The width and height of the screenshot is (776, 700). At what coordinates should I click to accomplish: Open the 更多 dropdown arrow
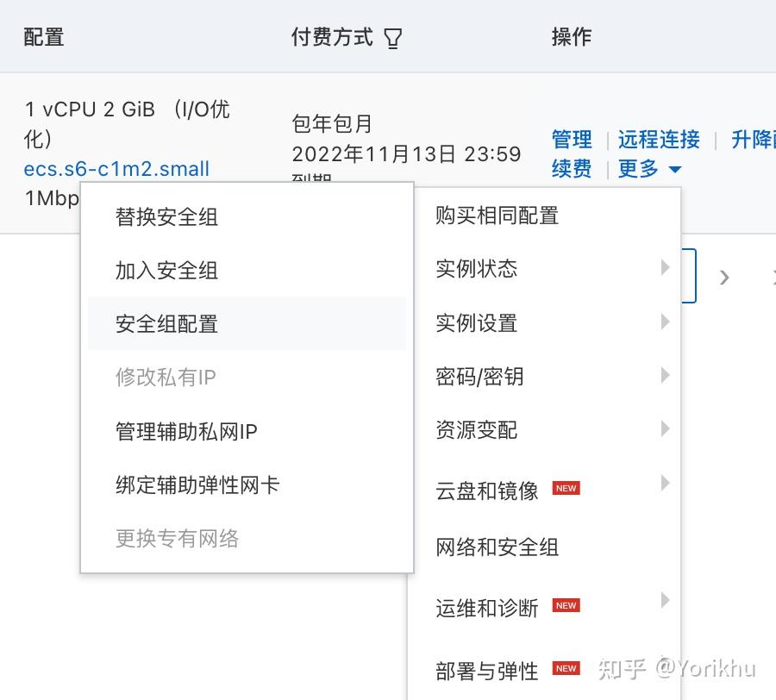(x=674, y=170)
